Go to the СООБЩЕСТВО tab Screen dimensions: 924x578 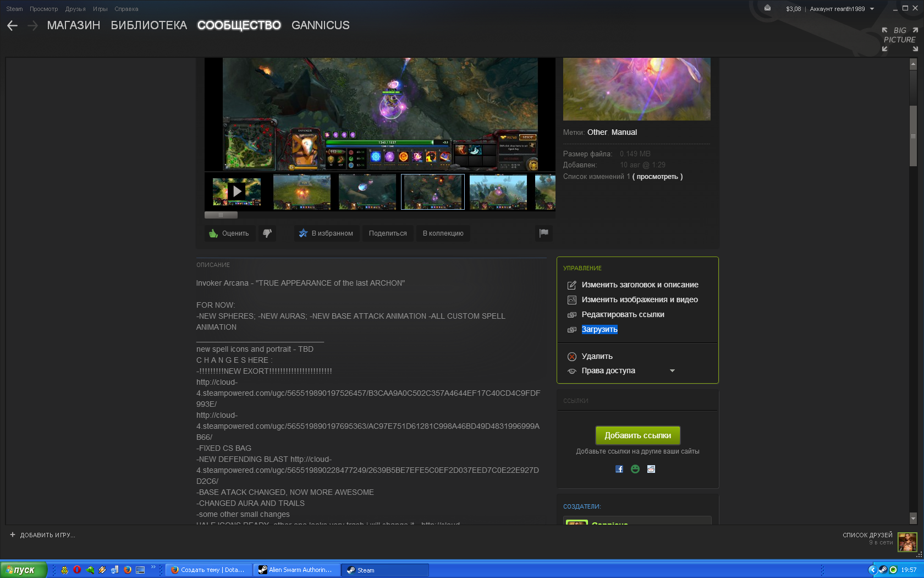(x=239, y=25)
